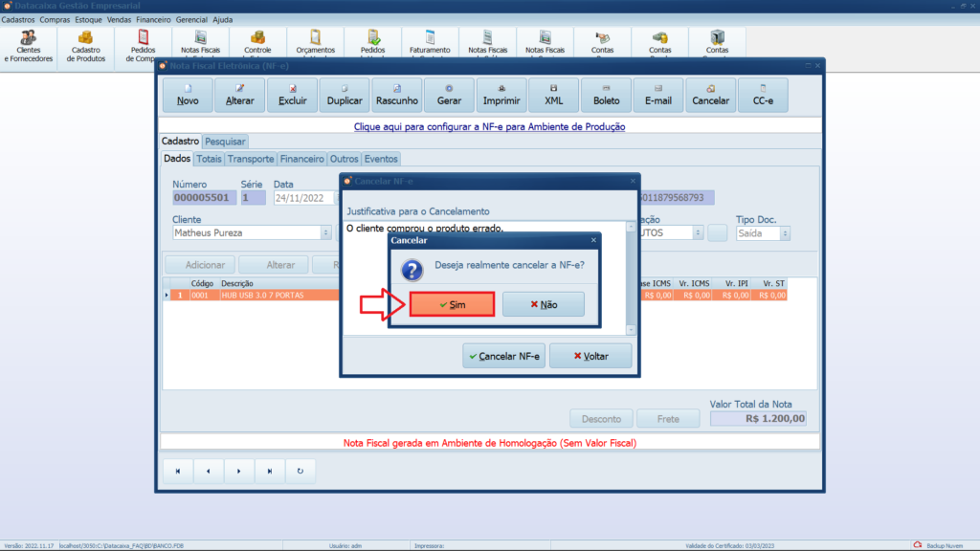Image resolution: width=980 pixels, height=551 pixels.
Task: Switch to the Pesquisar tab
Action: 225,142
